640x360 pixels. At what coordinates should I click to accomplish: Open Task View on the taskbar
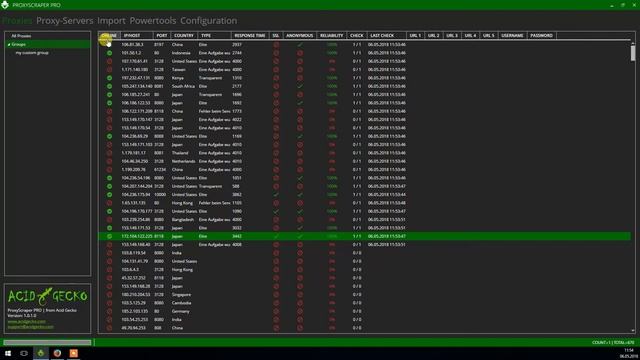(x=24, y=353)
